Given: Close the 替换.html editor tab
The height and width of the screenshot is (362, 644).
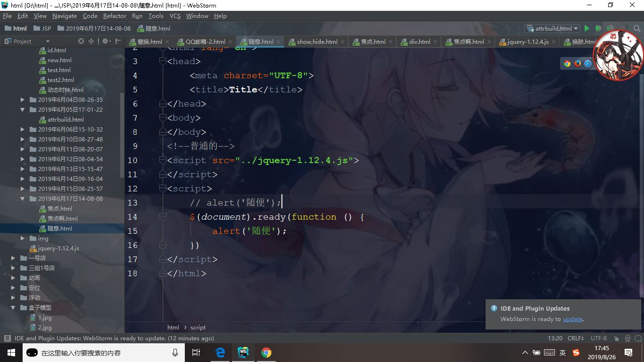Looking at the screenshot, I should 167,42.
